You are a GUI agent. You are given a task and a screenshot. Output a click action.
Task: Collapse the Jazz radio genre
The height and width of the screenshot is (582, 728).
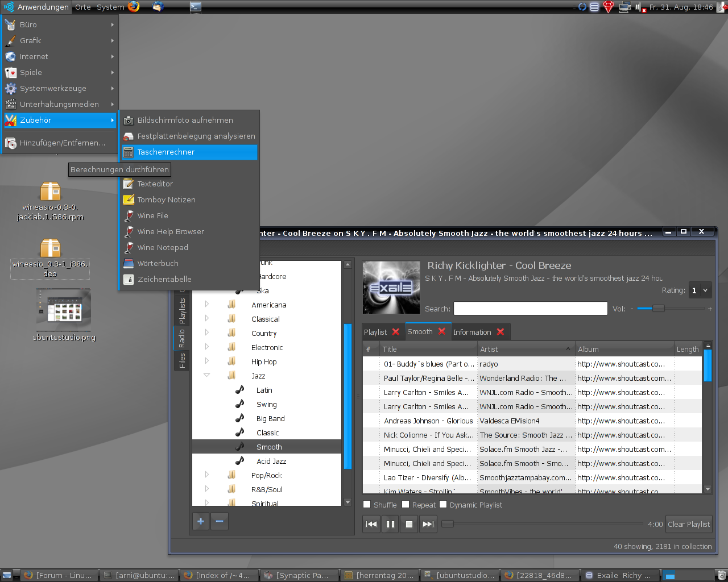click(206, 375)
